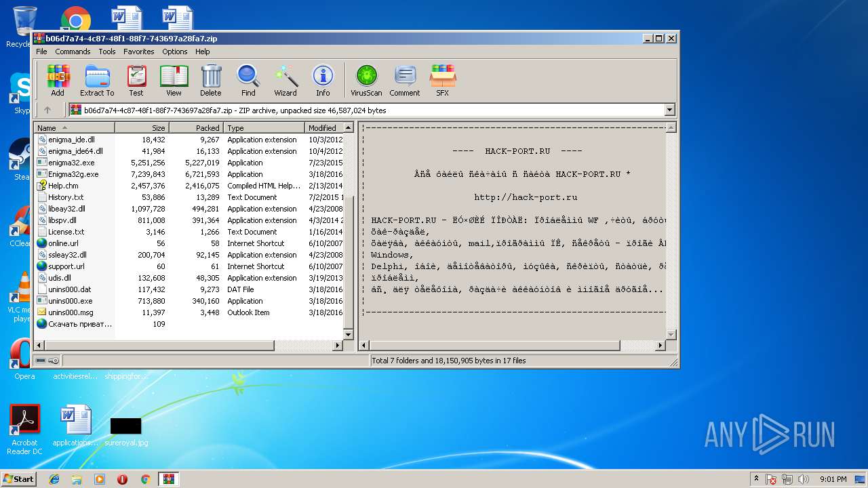The image size is (868, 488).
Task: Open Windows Explorer taskbar icon
Action: (77, 479)
